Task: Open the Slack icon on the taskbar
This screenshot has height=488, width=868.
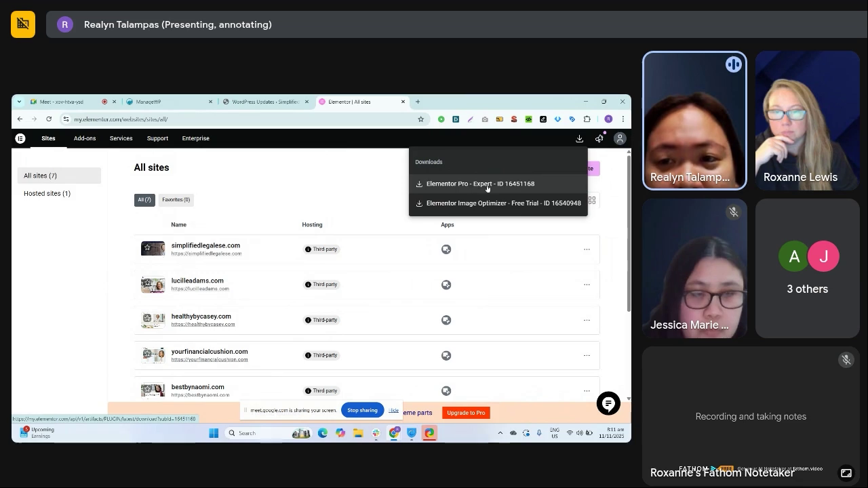Action: pos(376,433)
